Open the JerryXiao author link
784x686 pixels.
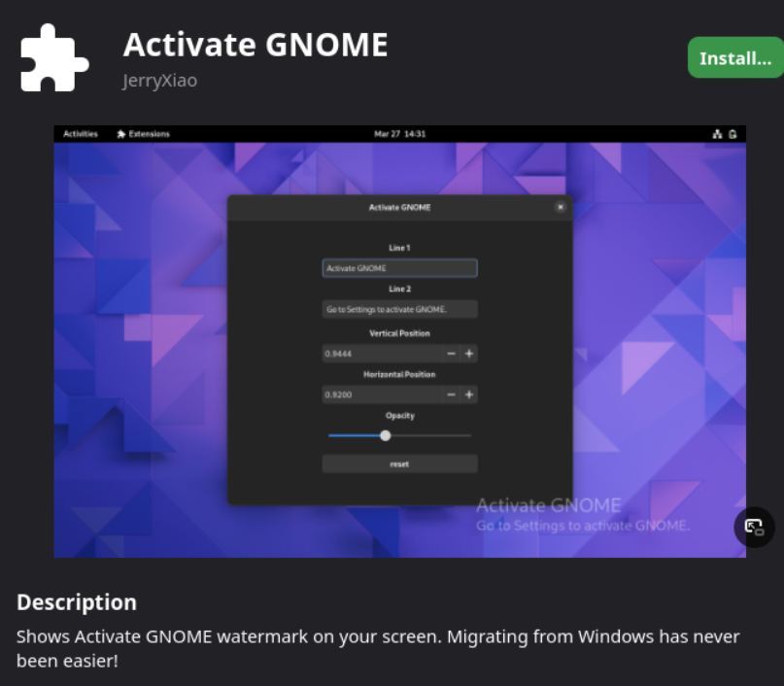coord(160,81)
